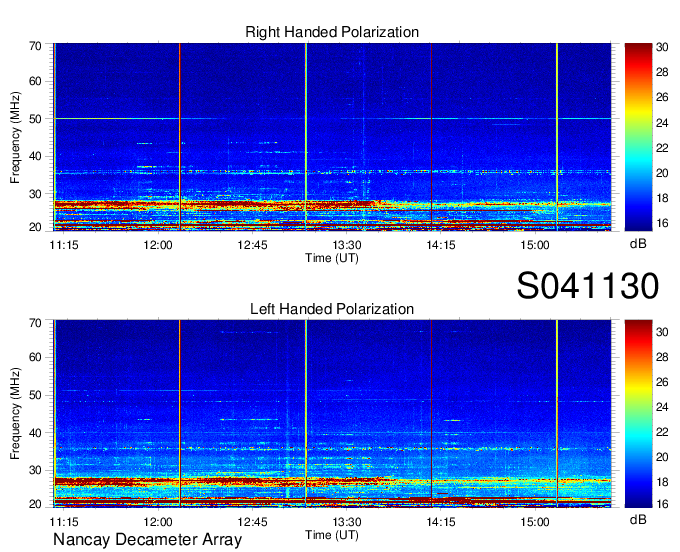Click the 24 dB label on bottom colorbar

click(x=662, y=407)
